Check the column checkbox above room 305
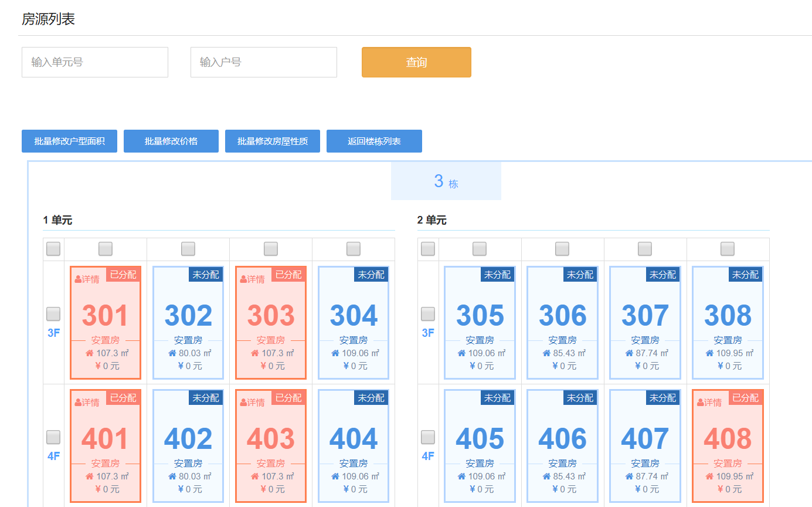812x507 pixels. pos(480,249)
